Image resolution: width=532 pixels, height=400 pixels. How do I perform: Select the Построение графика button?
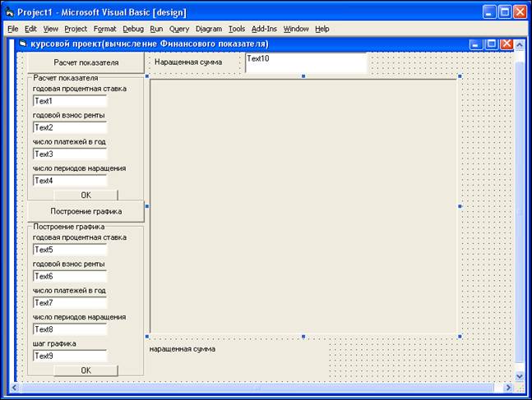(86, 211)
